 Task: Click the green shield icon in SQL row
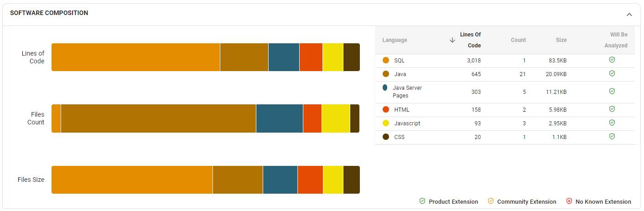click(612, 60)
